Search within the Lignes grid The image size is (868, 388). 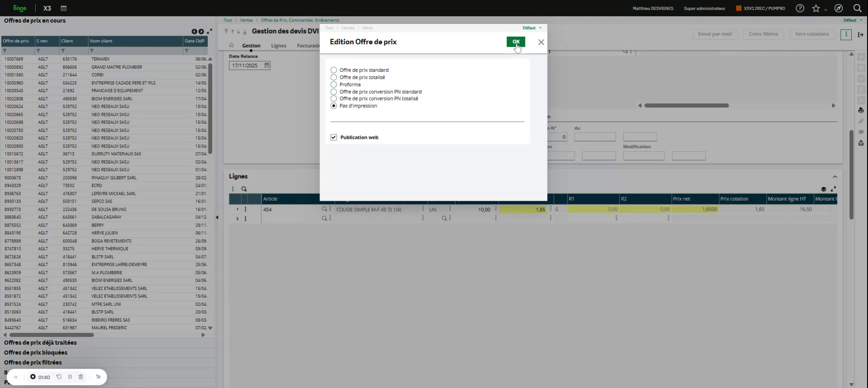[x=244, y=189]
